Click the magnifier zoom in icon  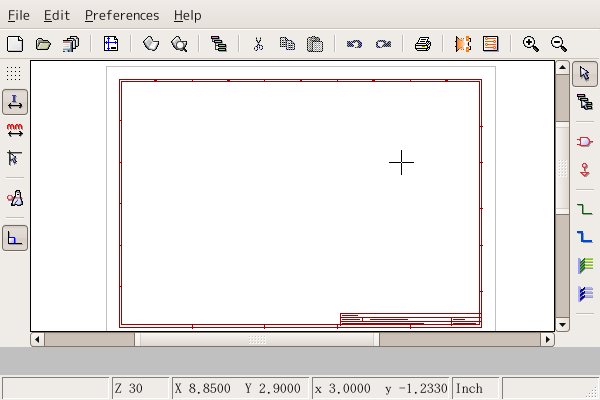click(531, 44)
